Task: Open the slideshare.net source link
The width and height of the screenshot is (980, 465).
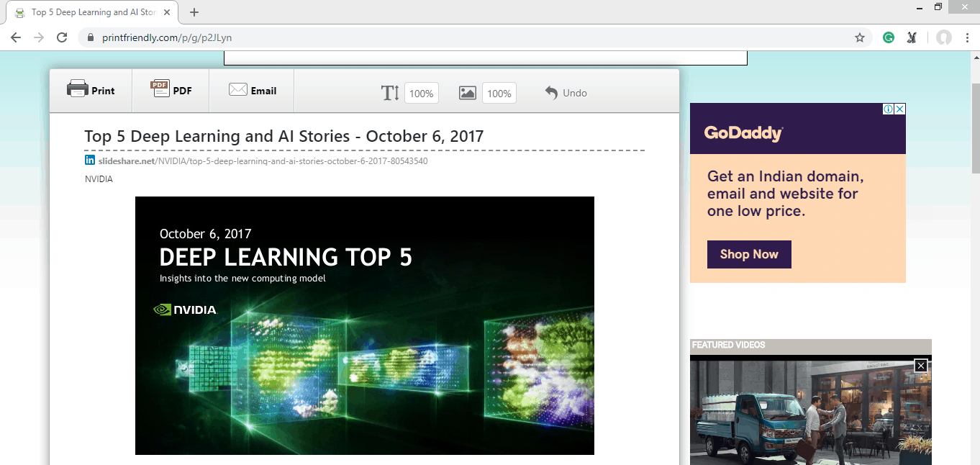Action: tap(263, 161)
